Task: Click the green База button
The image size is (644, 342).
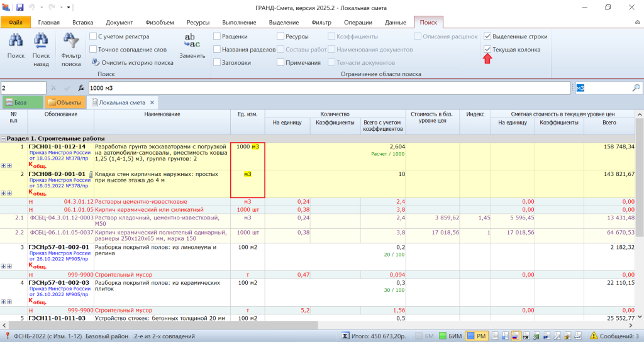Action: pos(22,102)
